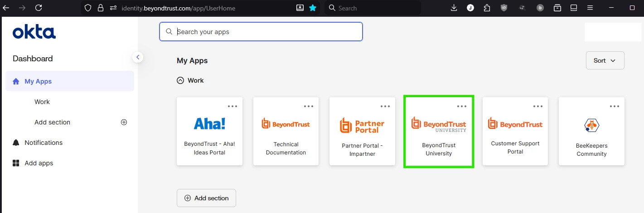Click the My Apps heading above the app cards
The width and height of the screenshot is (644, 213).
[x=192, y=60]
